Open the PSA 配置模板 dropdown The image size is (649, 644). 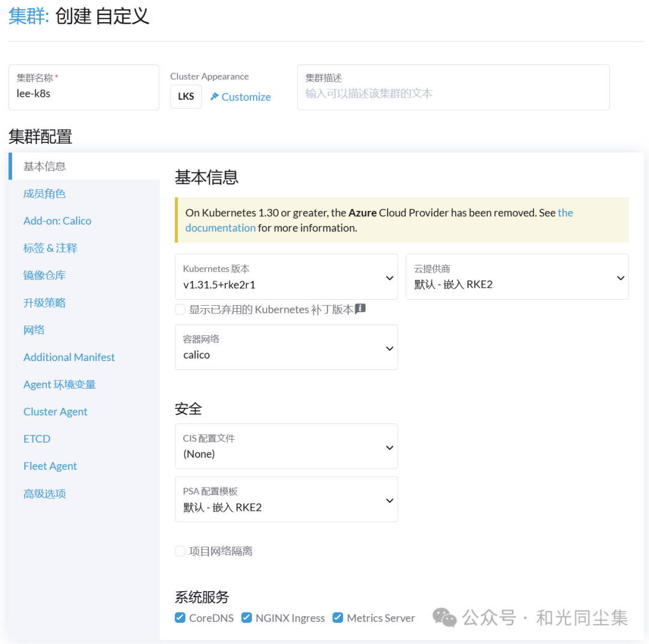[x=286, y=499]
